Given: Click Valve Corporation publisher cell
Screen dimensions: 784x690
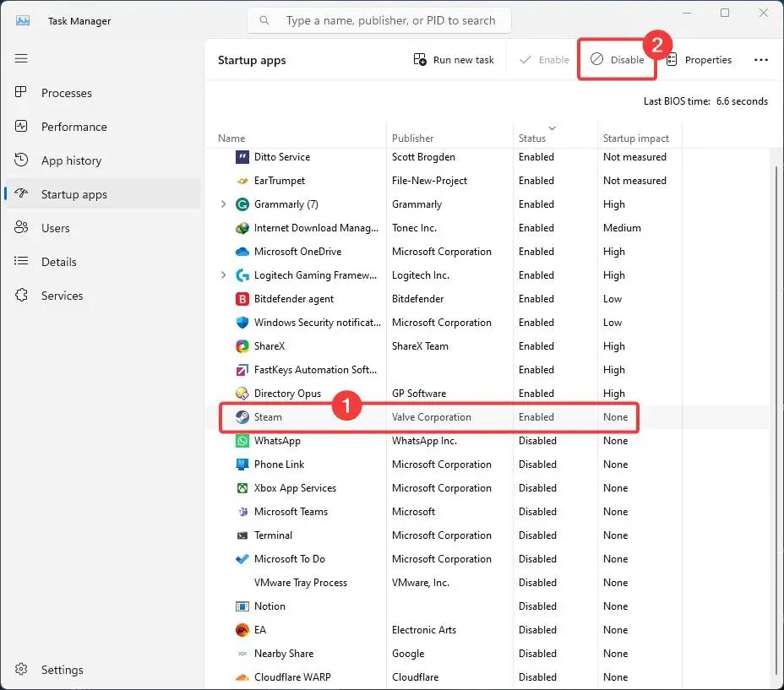Looking at the screenshot, I should click(x=432, y=417).
